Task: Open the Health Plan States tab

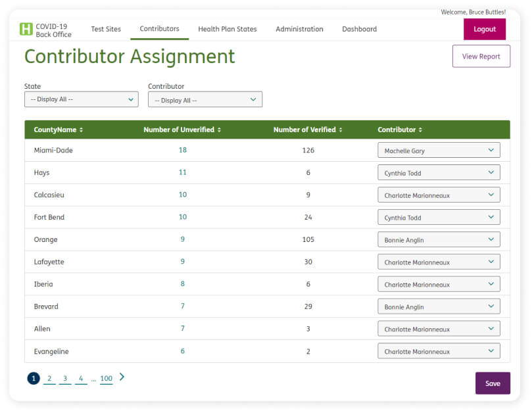Action: [x=228, y=29]
